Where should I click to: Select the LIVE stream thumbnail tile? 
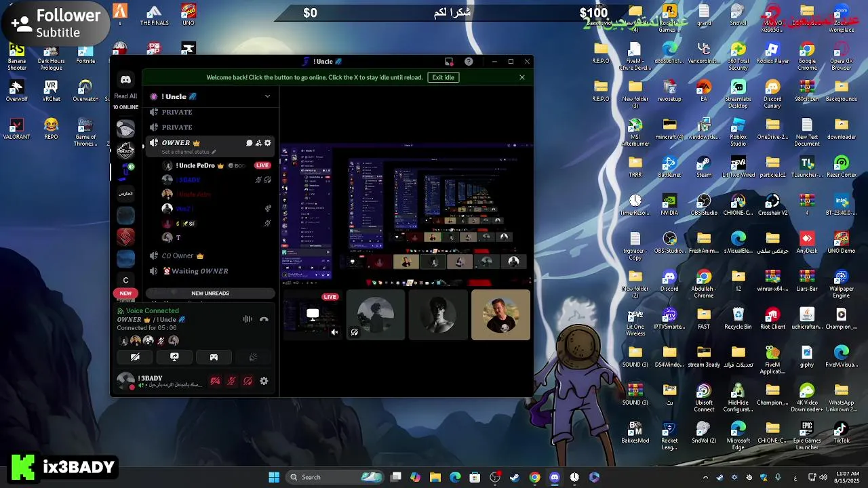pyautogui.click(x=312, y=315)
